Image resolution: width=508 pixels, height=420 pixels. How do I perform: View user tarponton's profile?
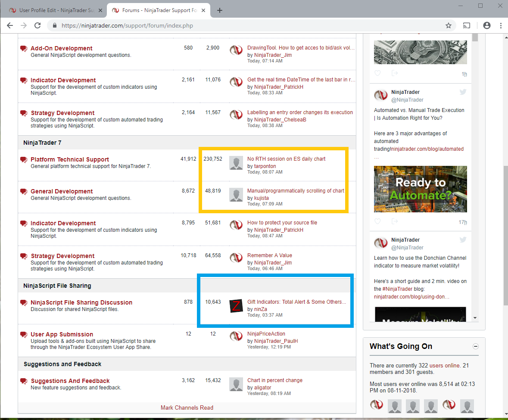(265, 166)
